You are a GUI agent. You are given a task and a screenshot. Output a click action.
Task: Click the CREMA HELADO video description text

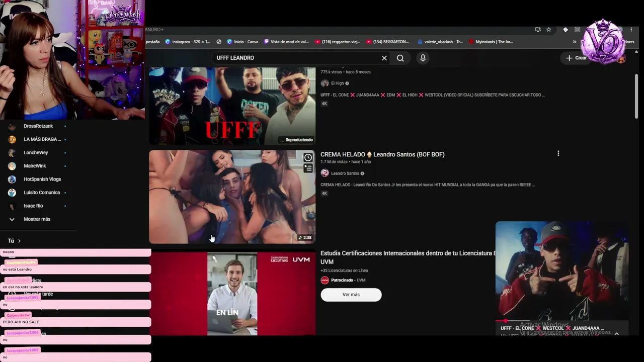[428, 185]
